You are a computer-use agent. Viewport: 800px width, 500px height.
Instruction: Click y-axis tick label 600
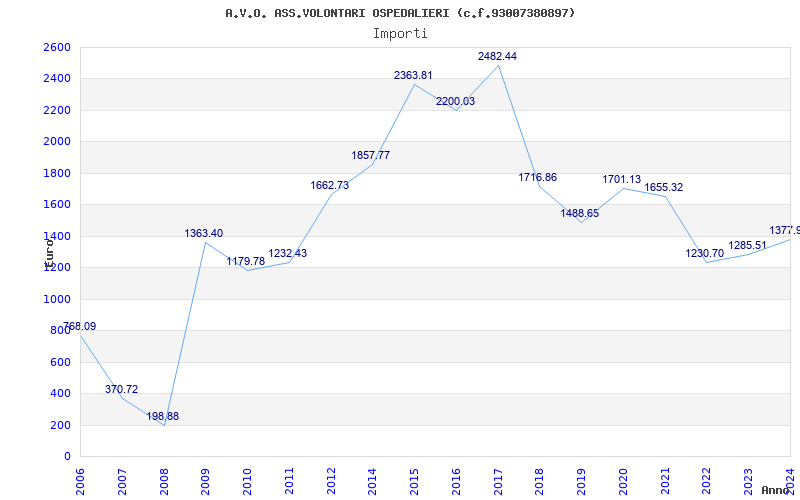[60, 362]
